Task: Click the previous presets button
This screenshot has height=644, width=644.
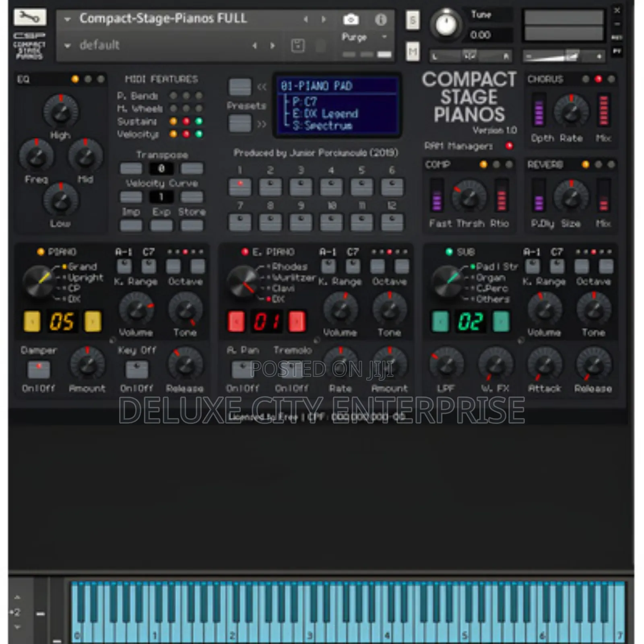Action: tap(240, 87)
